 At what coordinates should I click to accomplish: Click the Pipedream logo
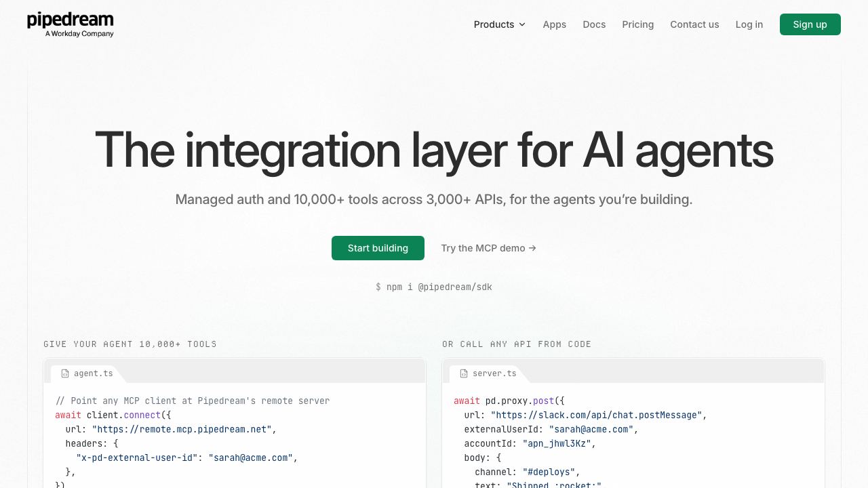71,24
